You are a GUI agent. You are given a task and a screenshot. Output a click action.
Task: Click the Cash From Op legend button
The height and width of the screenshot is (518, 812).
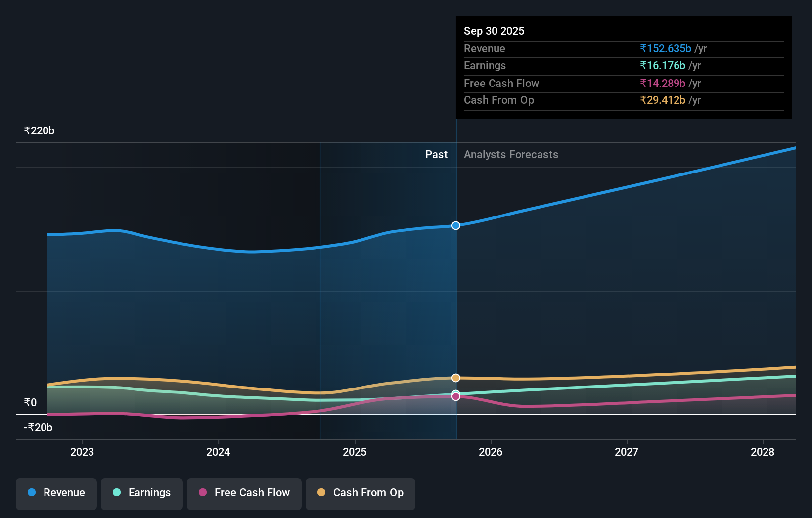point(360,494)
